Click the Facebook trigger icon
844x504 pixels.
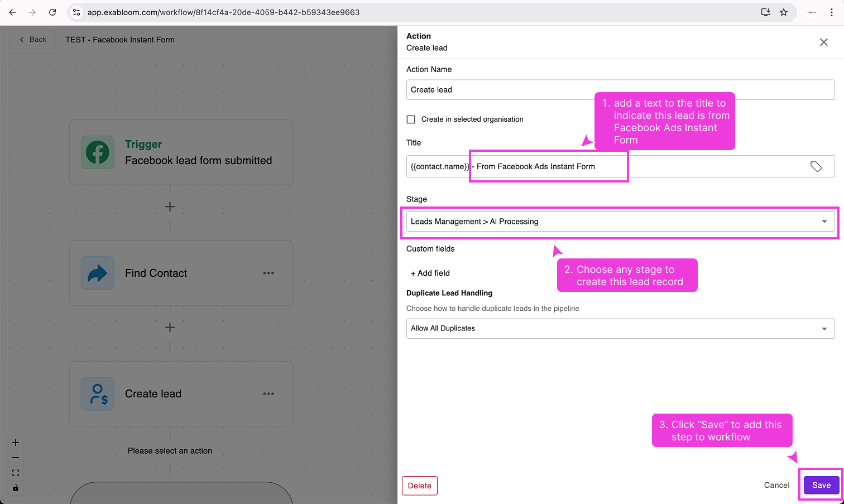click(97, 152)
